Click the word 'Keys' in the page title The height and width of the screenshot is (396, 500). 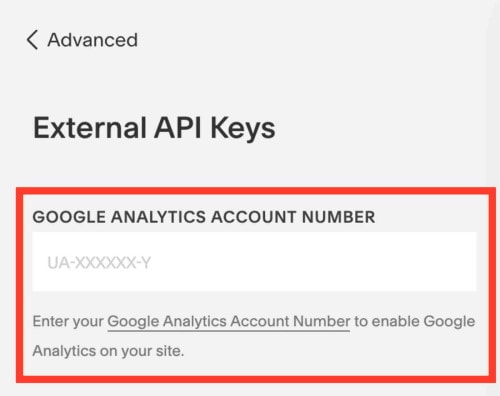pos(243,129)
